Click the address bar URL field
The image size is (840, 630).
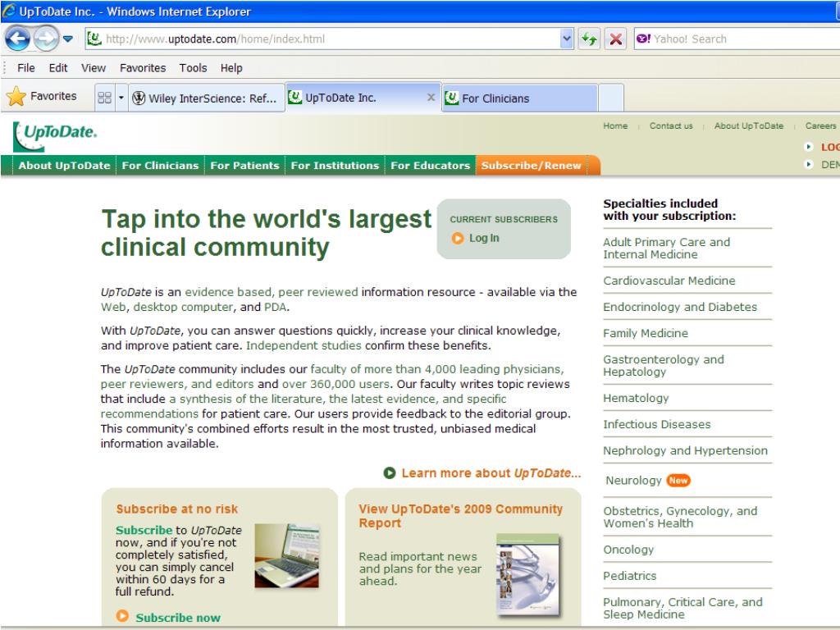coord(322,39)
